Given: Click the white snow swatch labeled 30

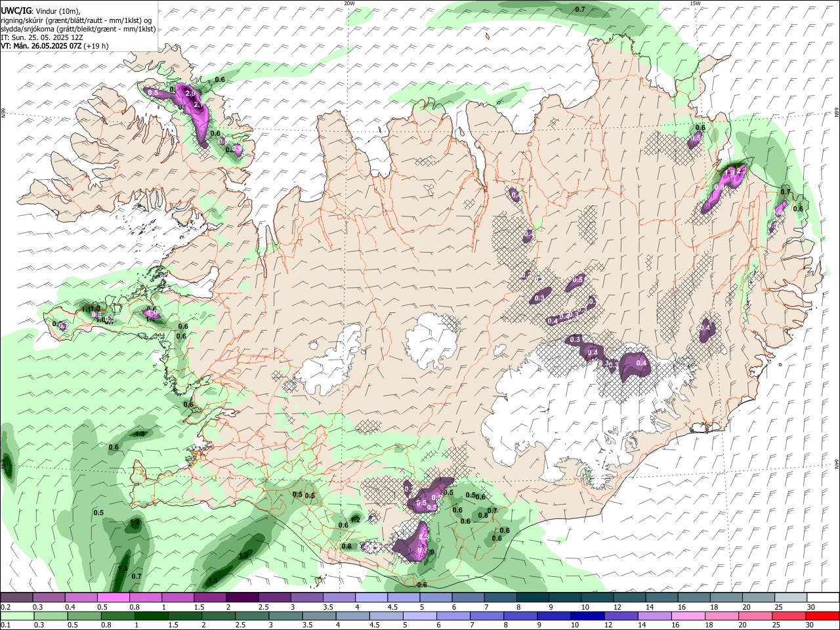Looking at the screenshot, I should [824, 598].
